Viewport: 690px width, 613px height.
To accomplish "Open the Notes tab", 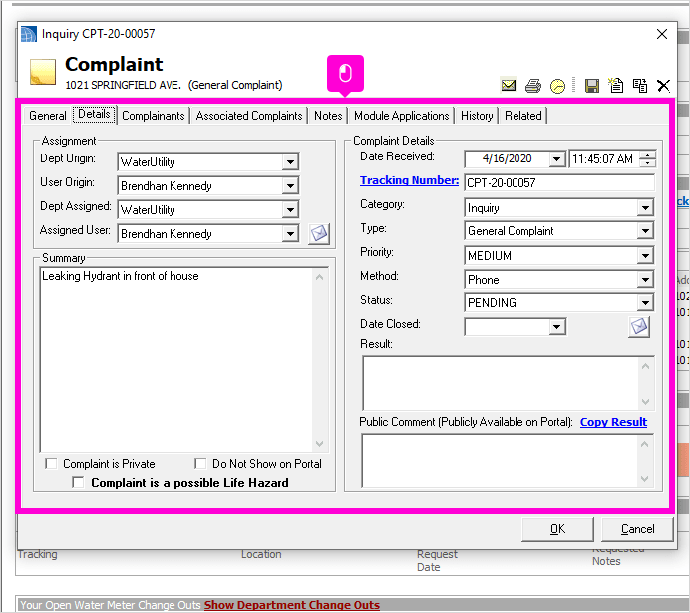I will 328,116.
